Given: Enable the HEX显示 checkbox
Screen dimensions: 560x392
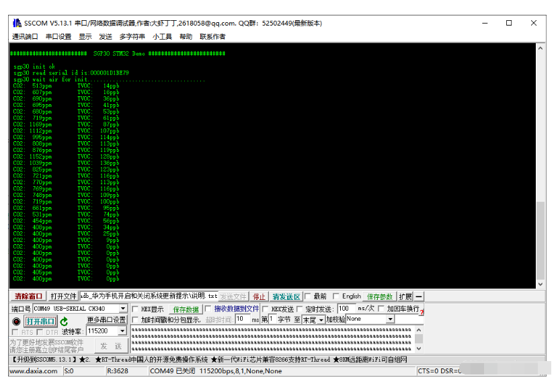Looking at the screenshot, I should click(135, 309).
